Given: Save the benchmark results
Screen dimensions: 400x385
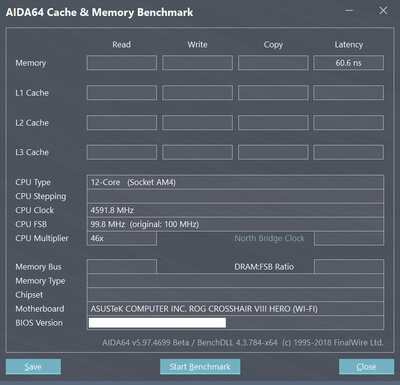Looking at the screenshot, I should click(33, 367).
